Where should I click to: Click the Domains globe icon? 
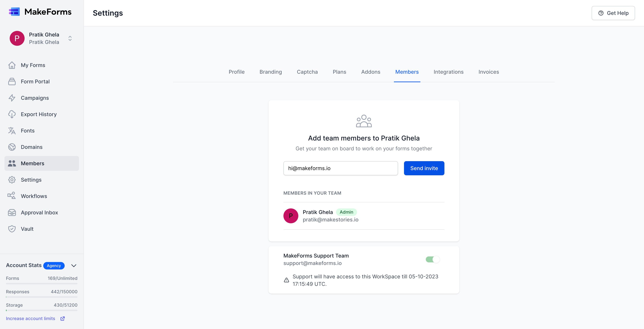click(x=12, y=147)
